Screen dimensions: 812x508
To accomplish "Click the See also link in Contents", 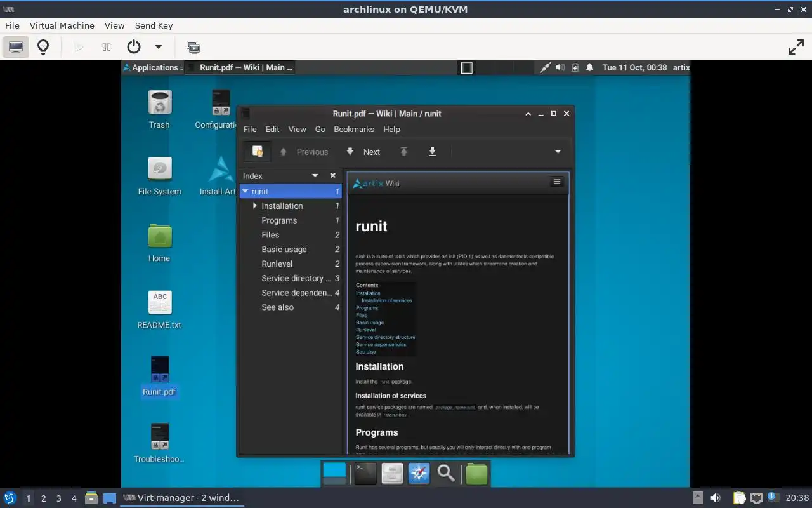I will (366, 352).
